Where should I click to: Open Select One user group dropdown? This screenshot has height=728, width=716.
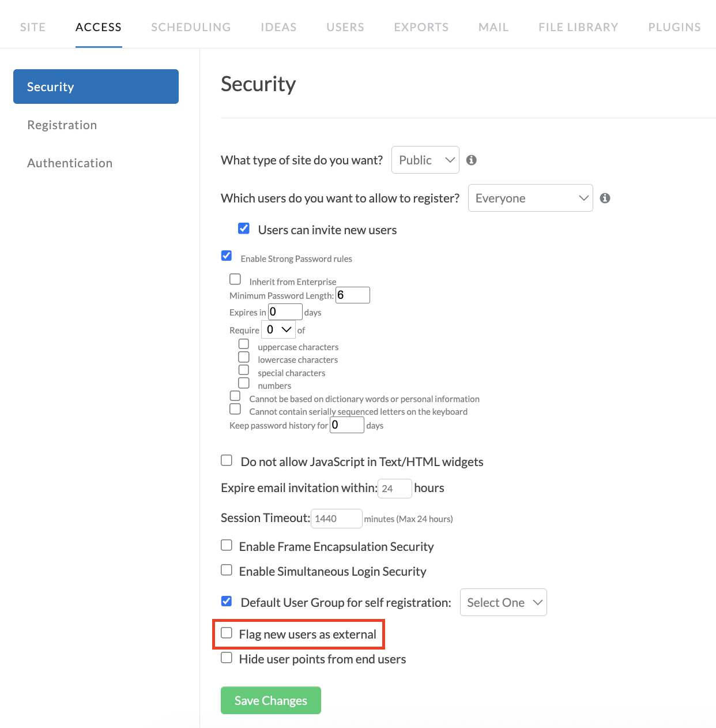(x=503, y=602)
